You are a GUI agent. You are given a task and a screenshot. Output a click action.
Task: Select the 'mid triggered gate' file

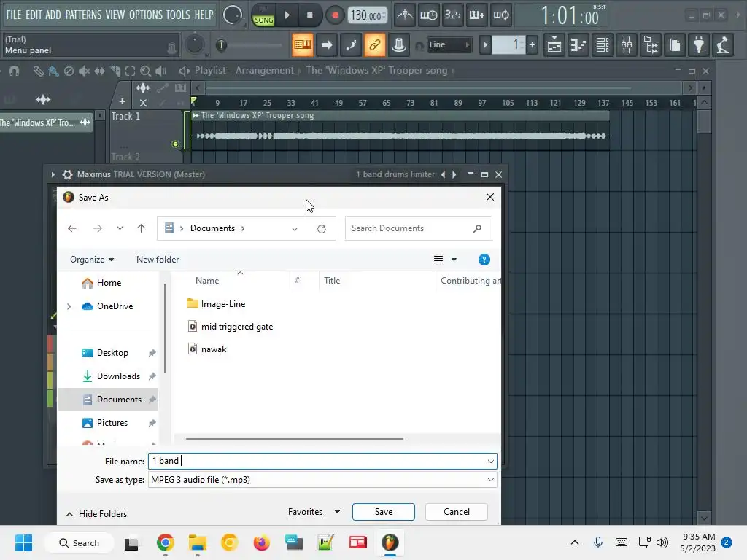[237, 327]
